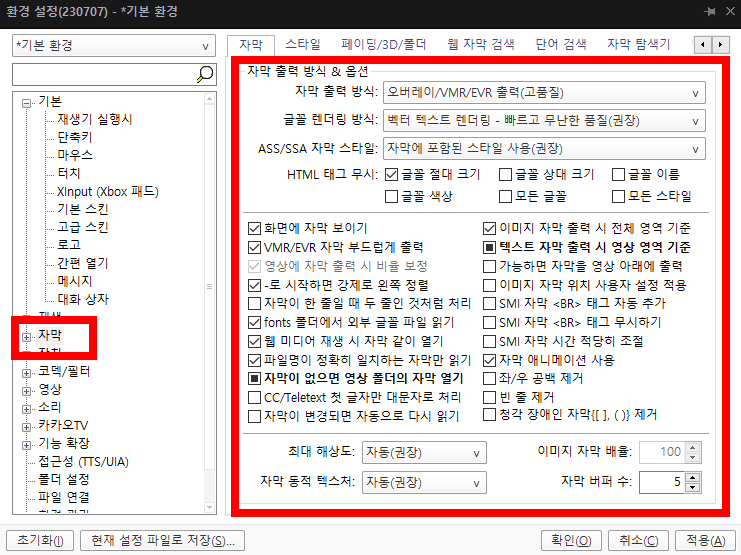Uncheck 화면에 자막 보이기
Viewport: 741px width, 555px height.
pyautogui.click(x=254, y=229)
